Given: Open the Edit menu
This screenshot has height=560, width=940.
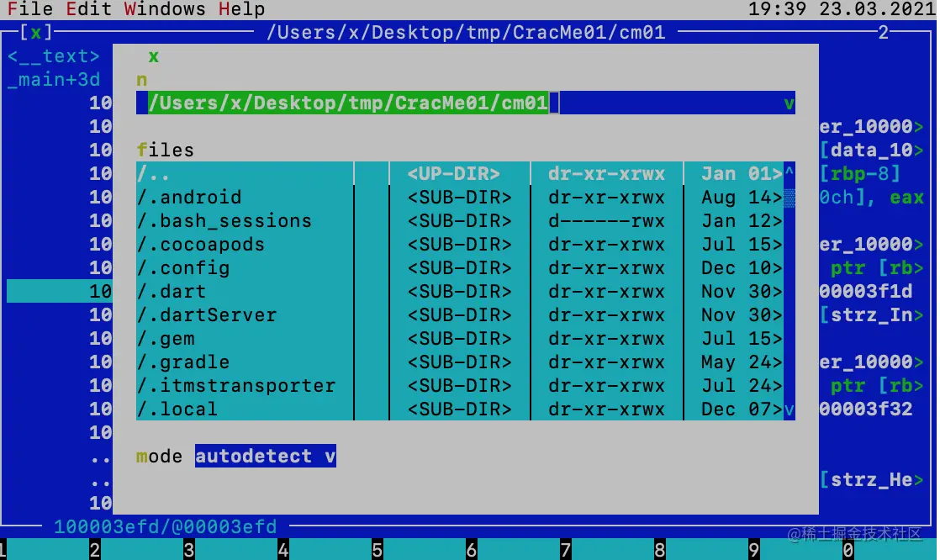Looking at the screenshot, I should click(x=88, y=9).
